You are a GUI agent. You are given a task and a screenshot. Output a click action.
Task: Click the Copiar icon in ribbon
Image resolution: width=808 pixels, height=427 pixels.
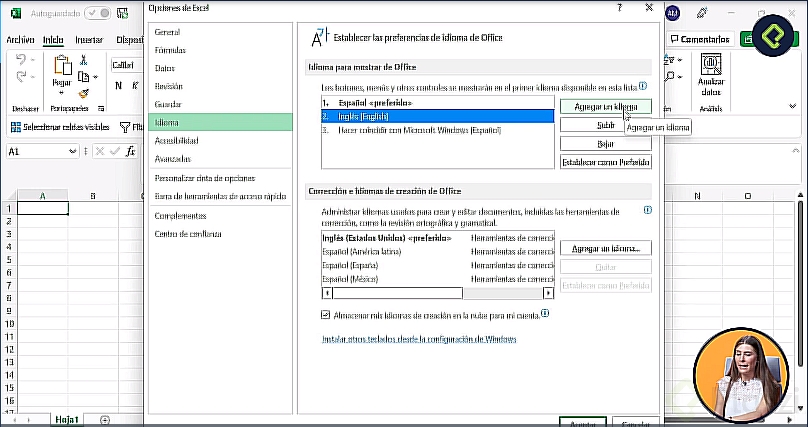(83, 77)
